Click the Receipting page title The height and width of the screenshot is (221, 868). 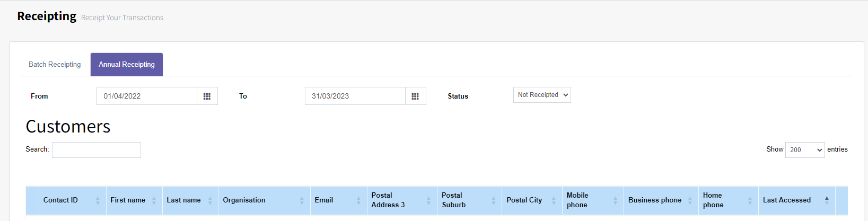click(x=47, y=16)
